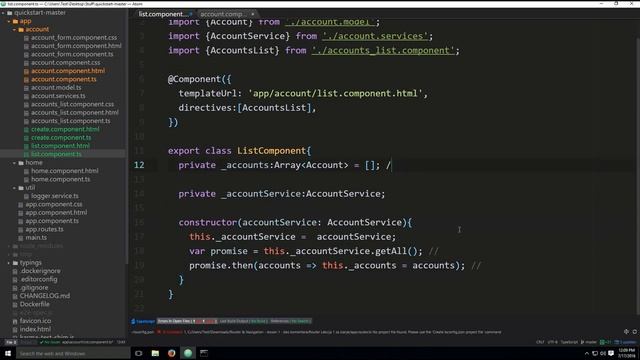The image size is (640, 360).
Task: Click the red error icon in message row
Action: pyautogui.click(x=159, y=332)
